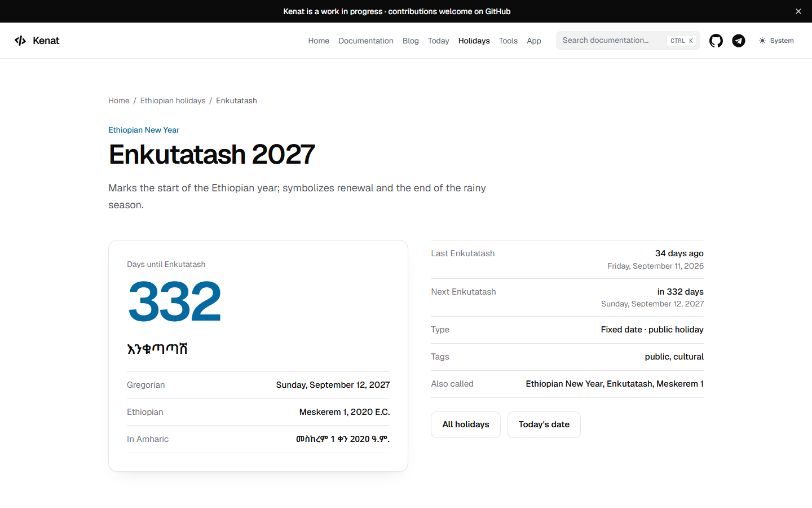This screenshot has width=812, height=508.
Task: Click the Kenat brand name
Action: [x=46, y=41]
